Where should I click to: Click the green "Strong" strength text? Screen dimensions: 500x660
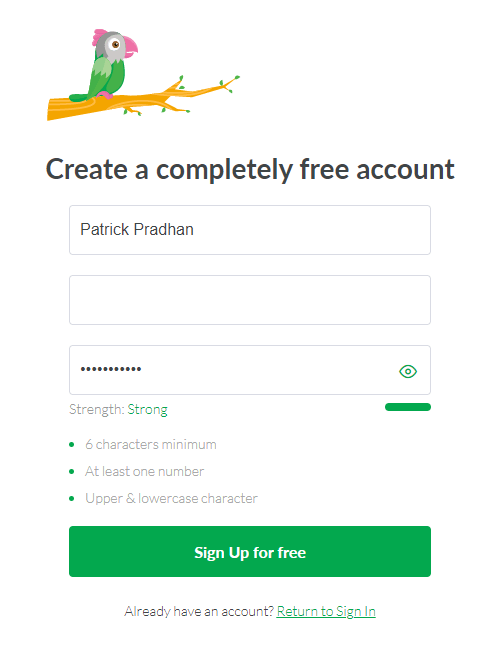(x=147, y=410)
